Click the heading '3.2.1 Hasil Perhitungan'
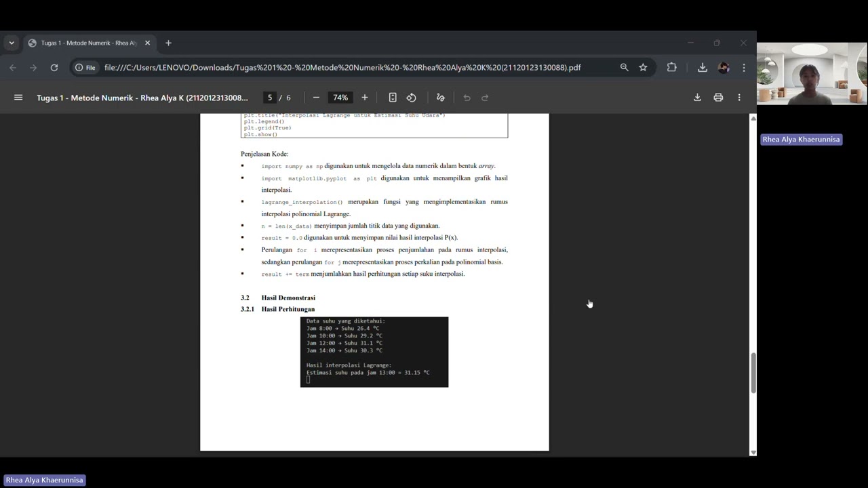 [x=277, y=309]
